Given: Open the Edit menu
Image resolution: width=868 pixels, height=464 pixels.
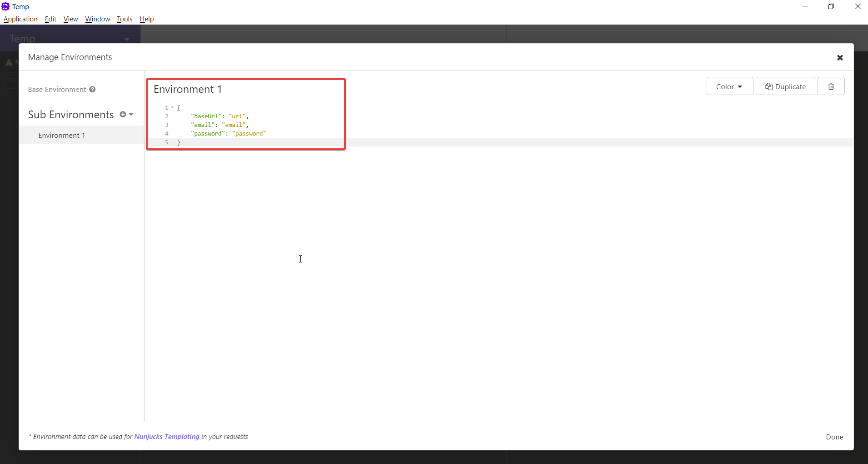Looking at the screenshot, I should coord(50,19).
